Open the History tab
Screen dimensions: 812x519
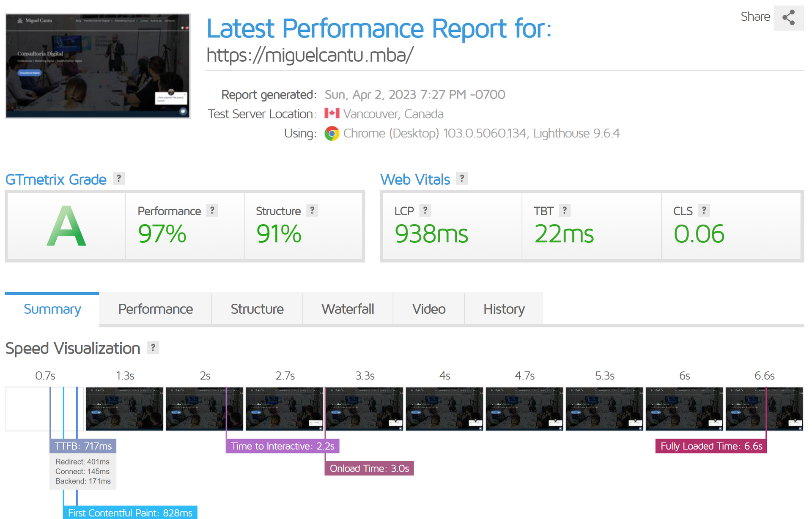[x=504, y=309]
